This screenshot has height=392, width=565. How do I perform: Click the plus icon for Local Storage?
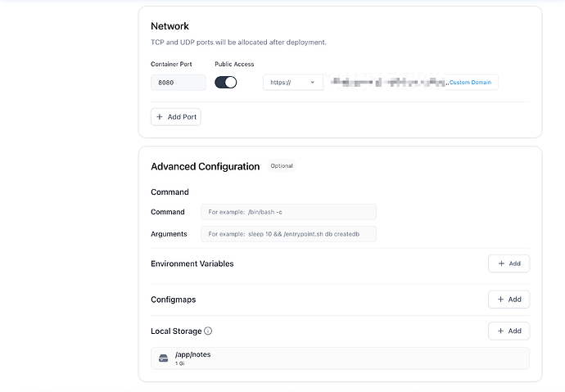[500, 331]
